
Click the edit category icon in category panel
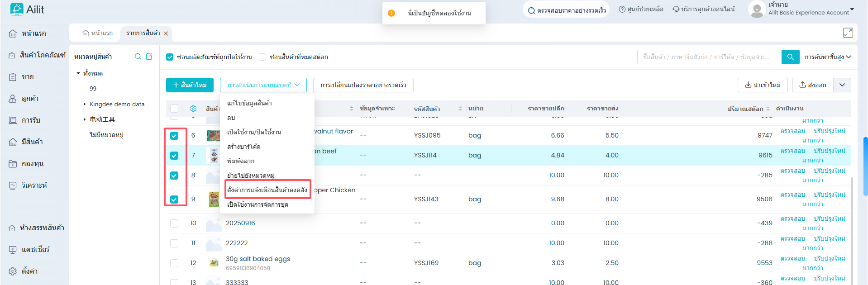[149, 57]
